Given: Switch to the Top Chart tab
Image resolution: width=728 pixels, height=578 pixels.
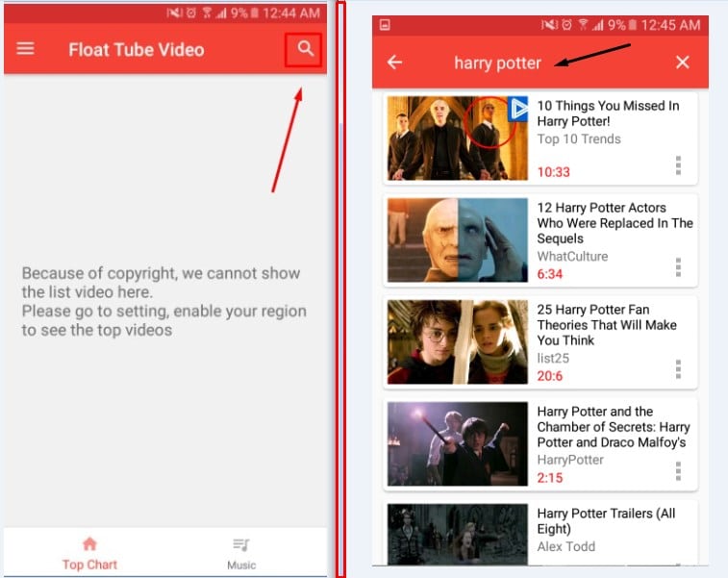Looking at the screenshot, I should point(89,553).
